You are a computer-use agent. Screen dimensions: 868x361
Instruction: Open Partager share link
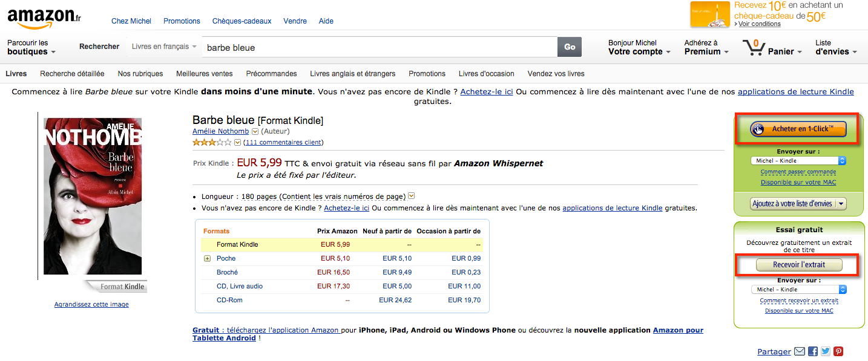pos(774,351)
